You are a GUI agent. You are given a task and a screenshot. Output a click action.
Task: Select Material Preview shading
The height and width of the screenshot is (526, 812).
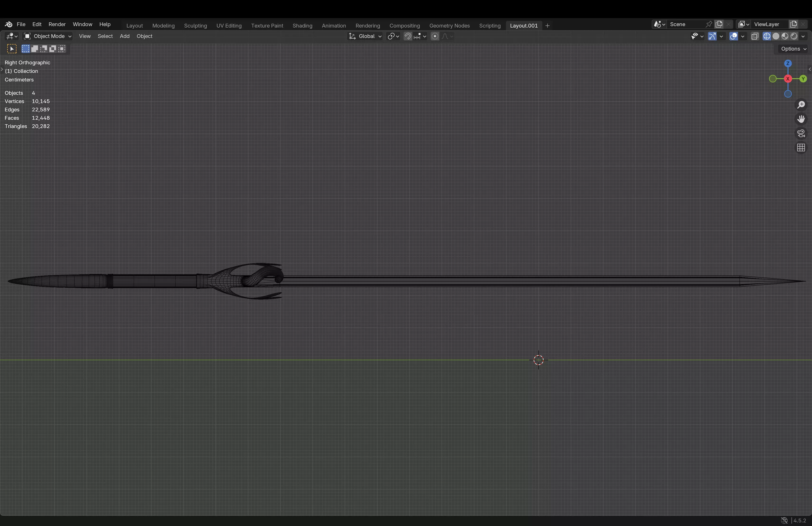pyautogui.click(x=785, y=36)
